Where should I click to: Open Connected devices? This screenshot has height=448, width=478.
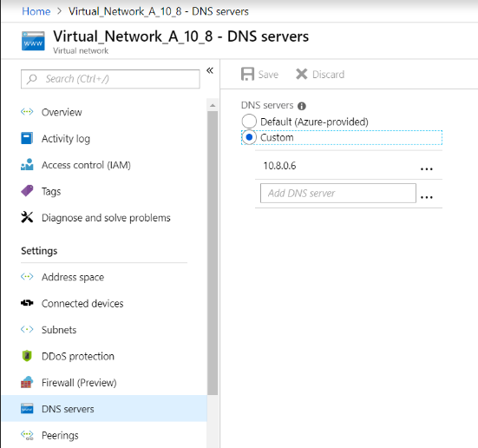[82, 304]
